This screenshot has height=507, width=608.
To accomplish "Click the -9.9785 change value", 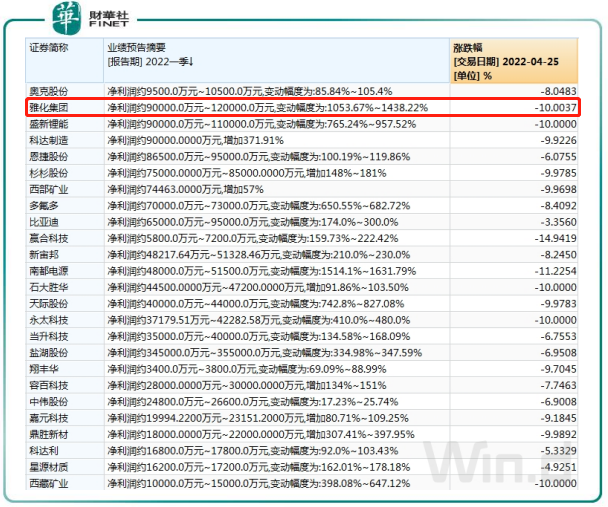I will point(558,173).
